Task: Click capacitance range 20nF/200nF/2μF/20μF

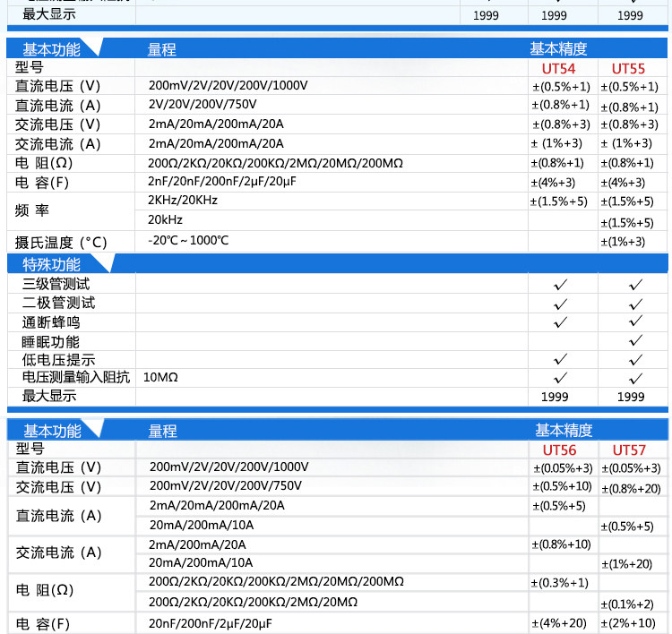Action: pos(211,623)
